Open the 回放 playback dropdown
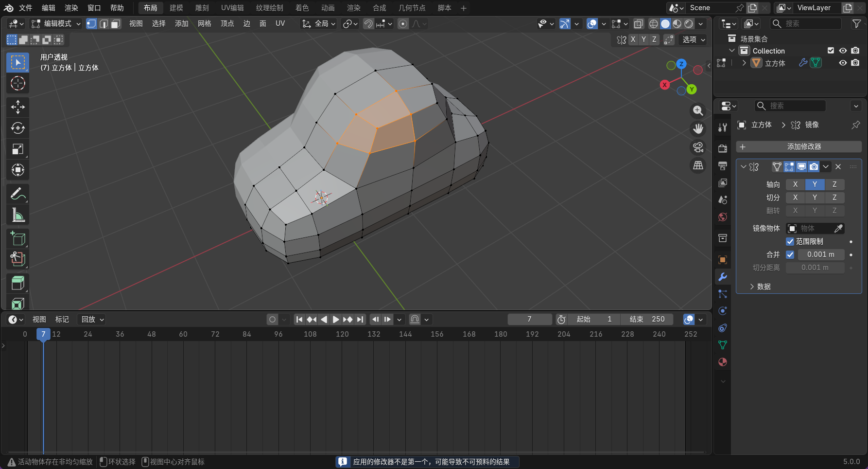Viewport: 868px width, 469px height. pos(92,320)
